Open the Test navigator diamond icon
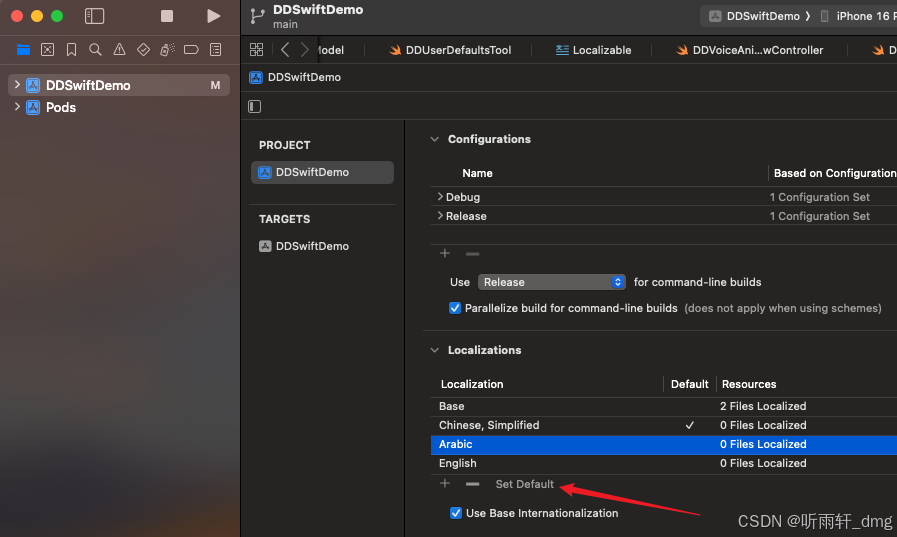This screenshot has width=897, height=537. (143, 50)
